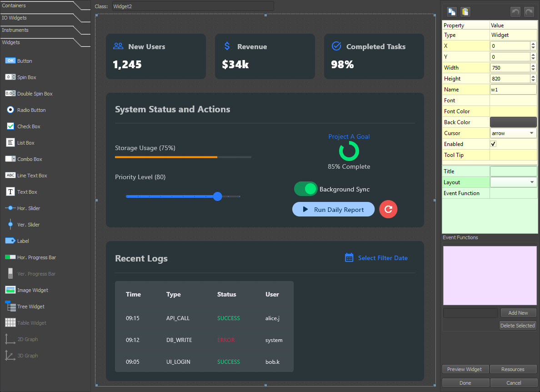540x392 pixels.
Task: Switch to the IO Widgets panel
Action: (23, 18)
